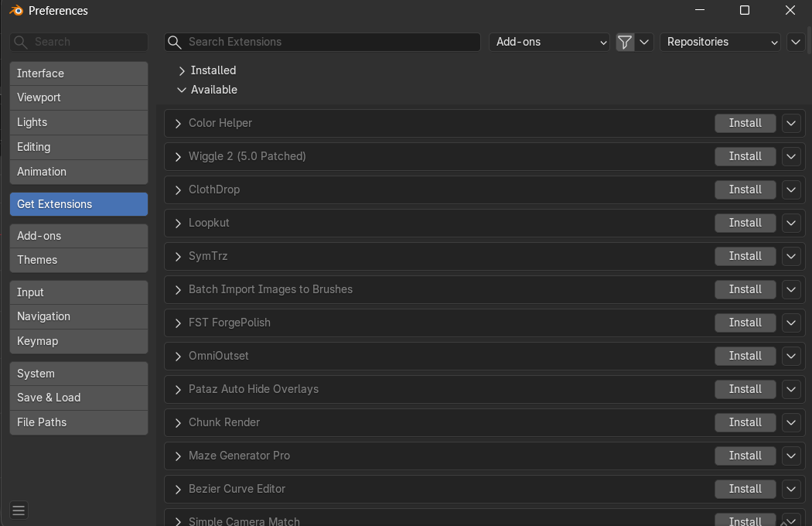The height and width of the screenshot is (526, 812).
Task: Open options menu for Color Helper
Action: [x=791, y=123]
